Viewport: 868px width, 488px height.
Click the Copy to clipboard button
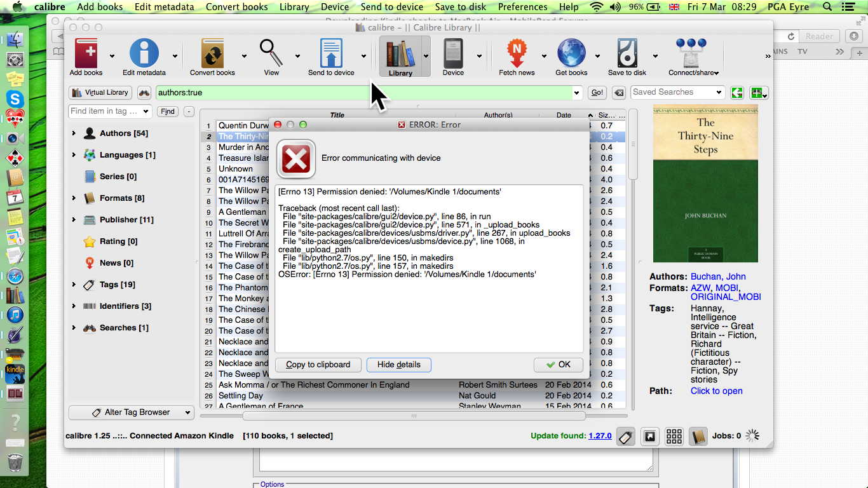click(x=318, y=365)
